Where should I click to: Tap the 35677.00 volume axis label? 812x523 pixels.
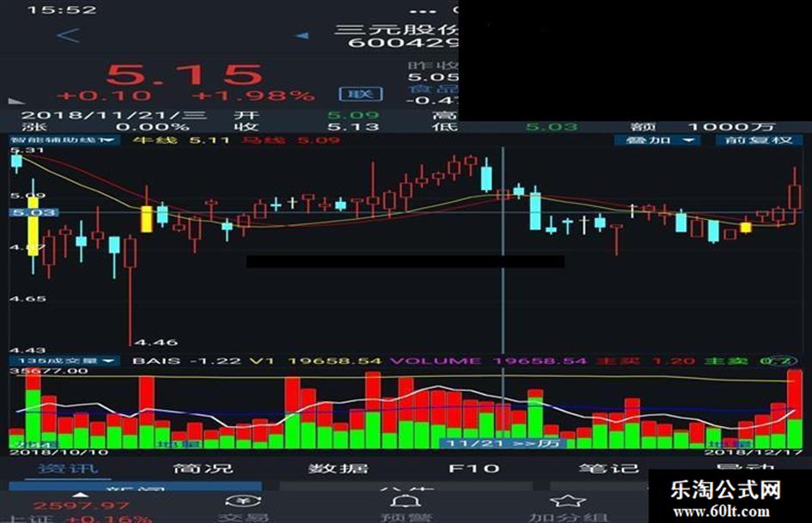(x=49, y=371)
